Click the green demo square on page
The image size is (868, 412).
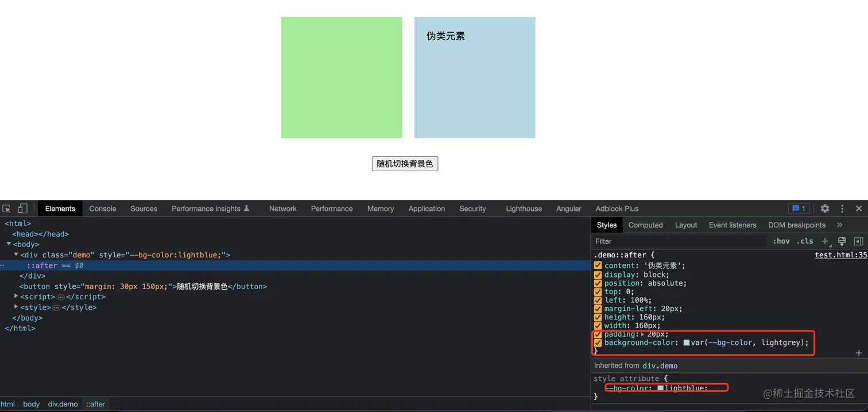pos(342,78)
